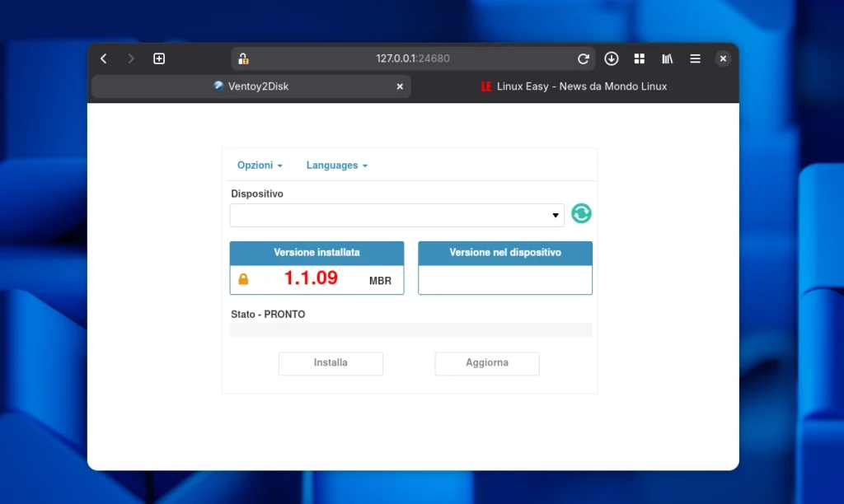Open Firefox downloads via arrow icon
Viewport: 844px width, 504px height.
click(612, 58)
